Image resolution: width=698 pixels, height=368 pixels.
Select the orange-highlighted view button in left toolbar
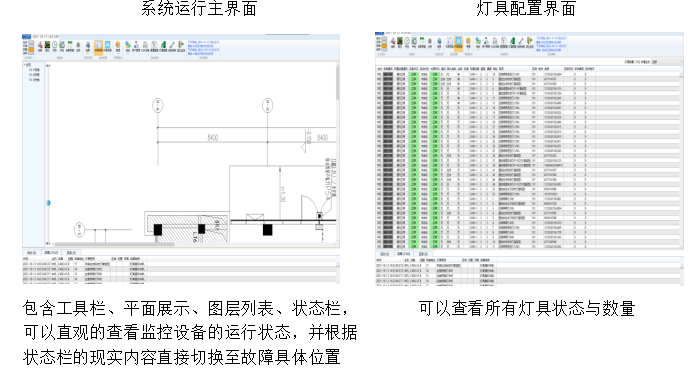(x=98, y=48)
